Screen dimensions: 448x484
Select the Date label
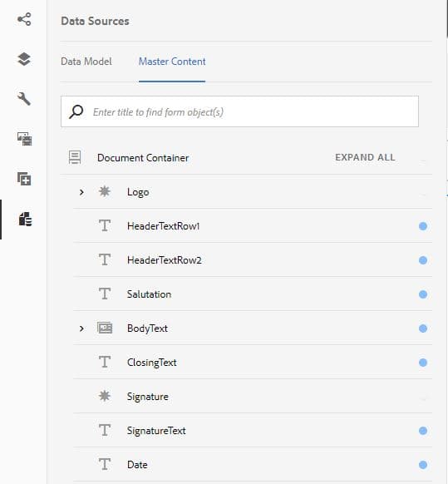coord(137,465)
